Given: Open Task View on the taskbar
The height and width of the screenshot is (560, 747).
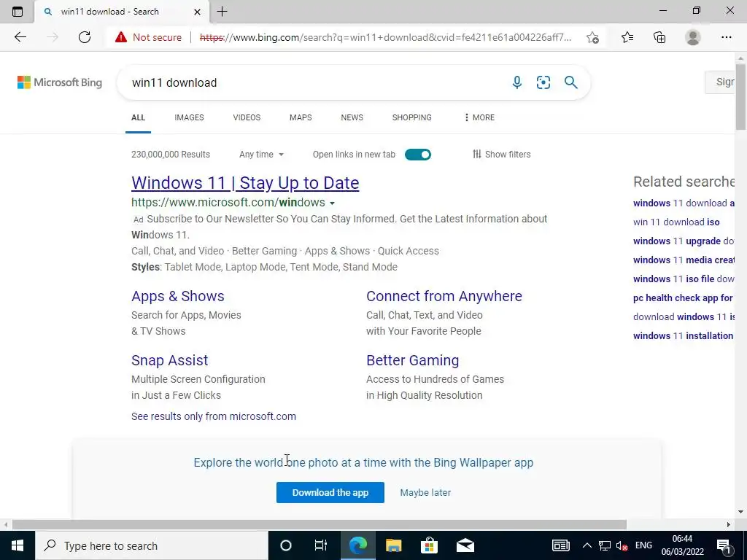Looking at the screenshot, I should [x=321, y=545].
